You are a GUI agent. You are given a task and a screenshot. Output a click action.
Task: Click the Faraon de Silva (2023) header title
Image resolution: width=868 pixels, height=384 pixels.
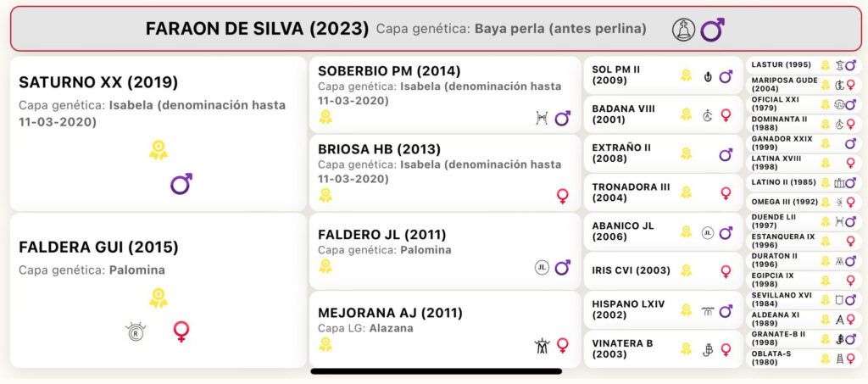point(257,29)
